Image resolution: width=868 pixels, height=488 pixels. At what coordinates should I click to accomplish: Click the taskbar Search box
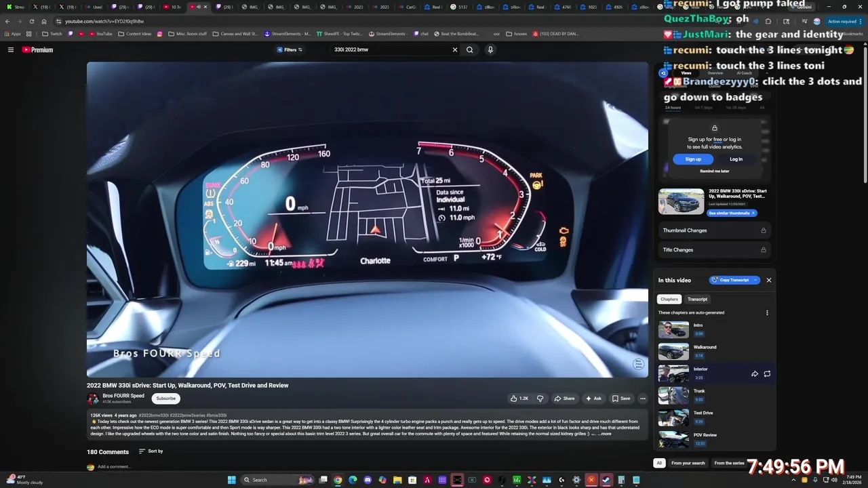tap(278, 480)
